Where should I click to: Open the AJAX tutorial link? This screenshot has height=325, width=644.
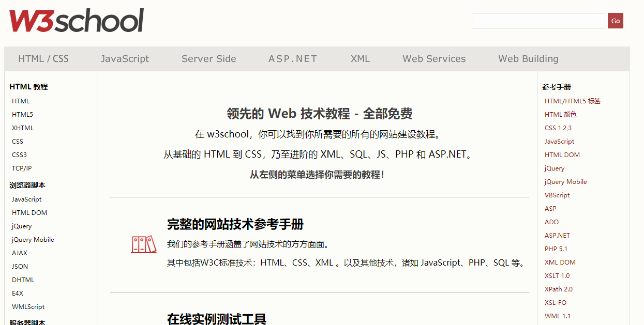[x=19, y=253]
